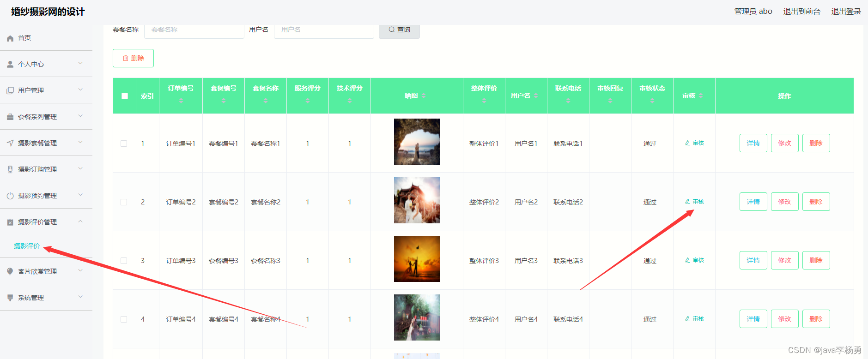Image resolution: width=868 pixels, height=359 pixels.
Task: Click 修改 for 订单编号2 row
Action: point(785,202)
